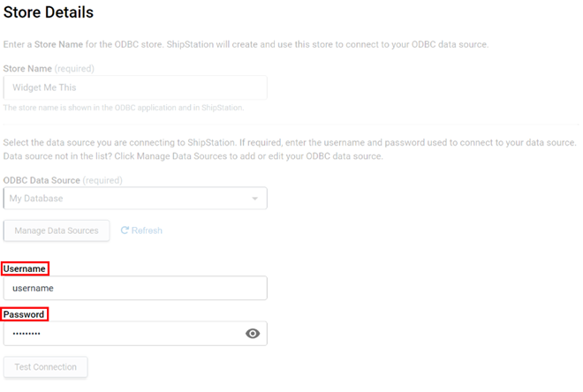583x392 pixels.
Task: Click the Select the data source instruction line
Action: pyautogui.click(x=290, y=143)
